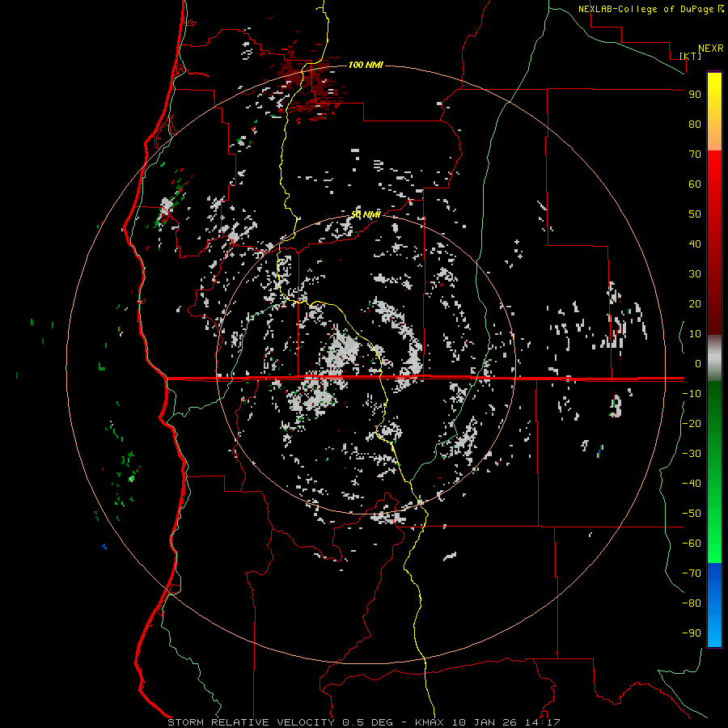
Task: Click the 10 JAN 26 date text
Action: click(x=485, y=722)
